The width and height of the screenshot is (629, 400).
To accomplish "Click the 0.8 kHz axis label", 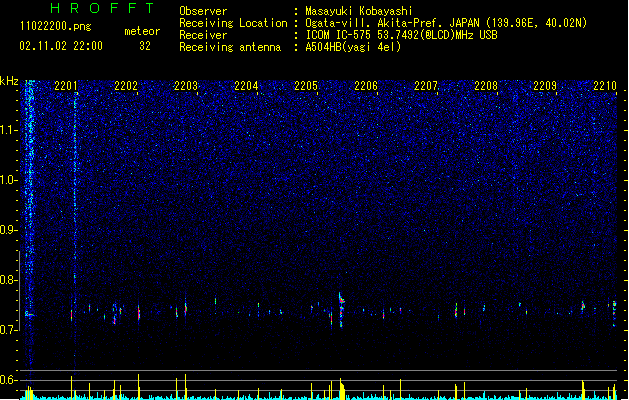I will (8, 280).
